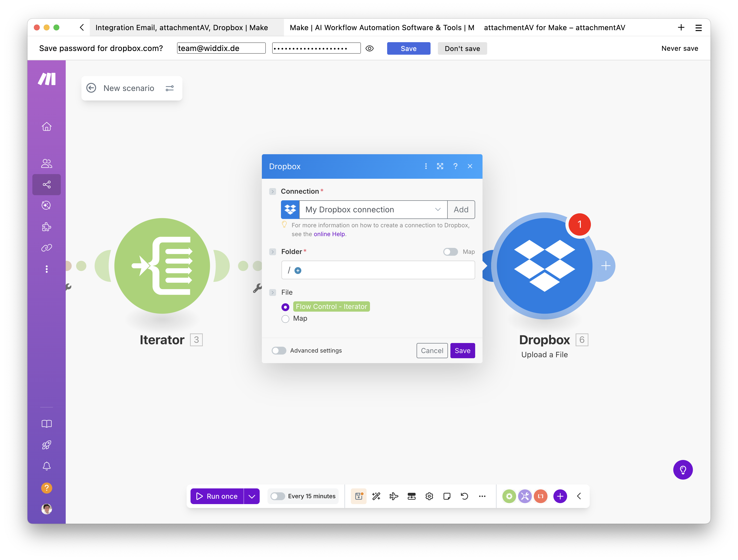Toggle Map mode for the Folder field

[x=450, y=252]
